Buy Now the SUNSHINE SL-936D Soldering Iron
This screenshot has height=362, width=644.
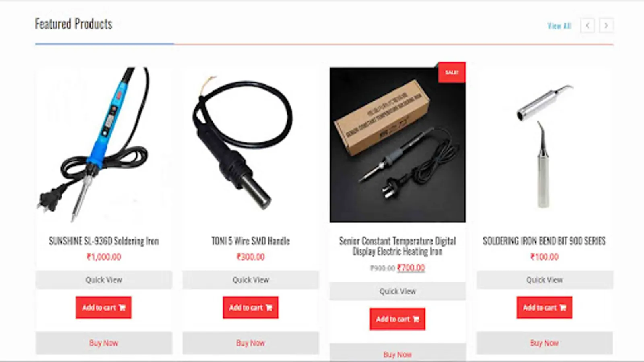(104, 343)
